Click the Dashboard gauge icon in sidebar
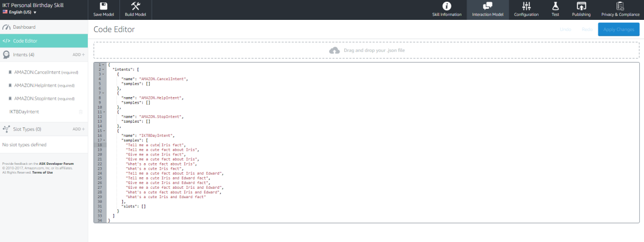Screen dimensions: 644x242 click(x=6, y=27)
